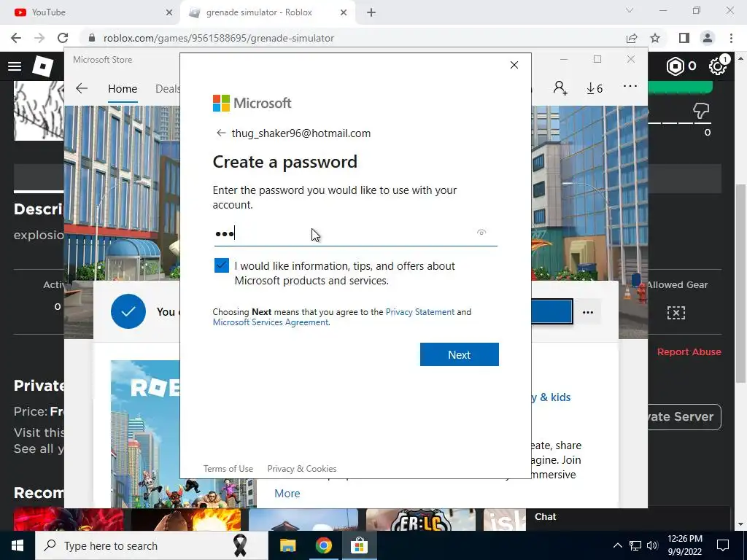Click the Next button
This screenshot has height=560, width=747.
click(460, 354)
